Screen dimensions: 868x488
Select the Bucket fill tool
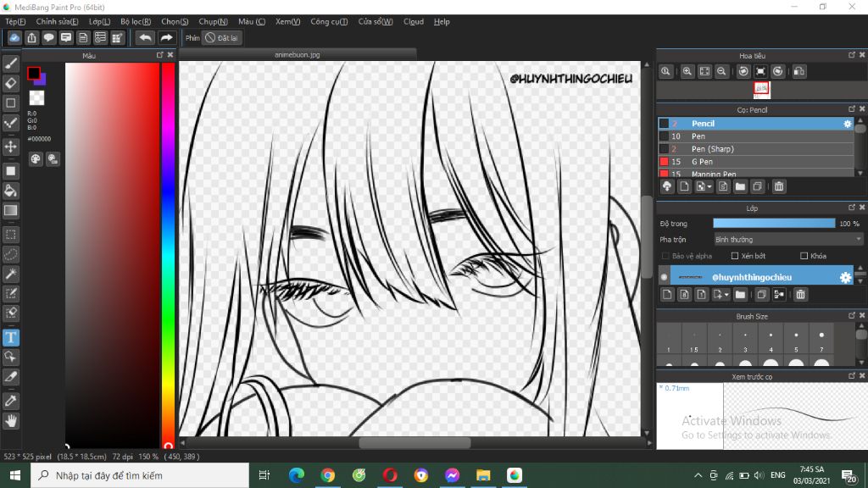pos(10,191)
